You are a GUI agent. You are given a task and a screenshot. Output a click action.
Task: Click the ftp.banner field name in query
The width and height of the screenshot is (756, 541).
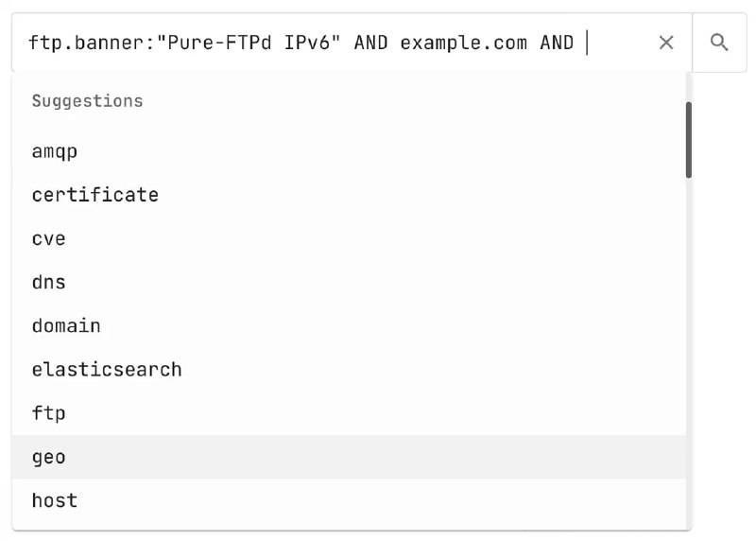coord(86,43)
